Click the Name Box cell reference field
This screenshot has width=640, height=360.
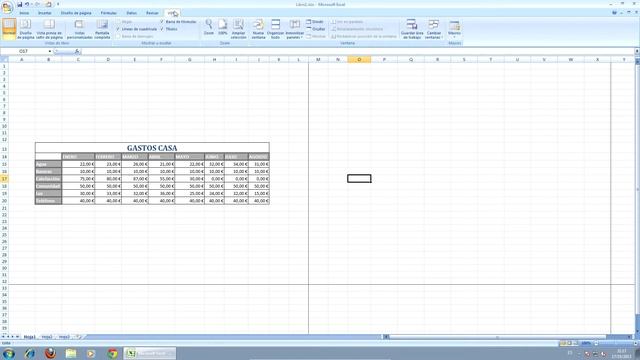click(x=24, y=51)
